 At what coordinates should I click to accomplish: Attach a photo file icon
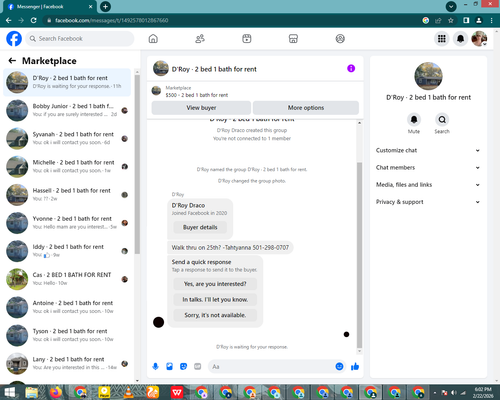pyautogui.click(x=169, y=367)
